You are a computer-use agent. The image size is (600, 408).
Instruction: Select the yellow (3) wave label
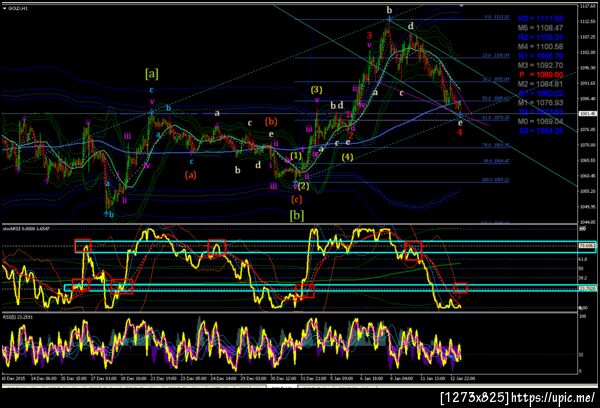(316, 90)
